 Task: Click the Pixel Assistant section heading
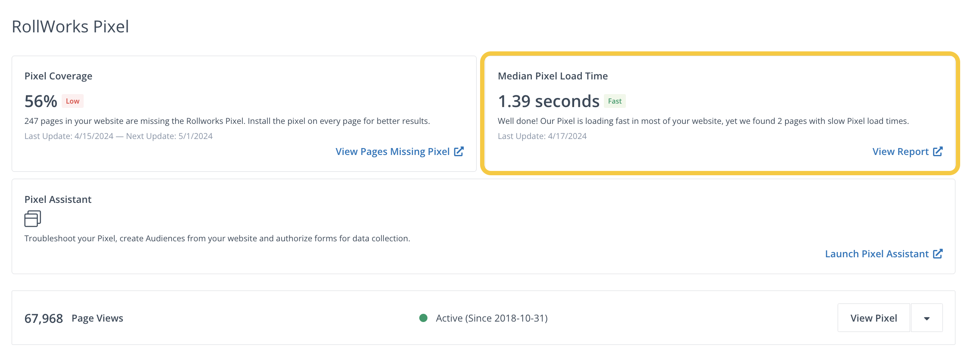(58, 199)
